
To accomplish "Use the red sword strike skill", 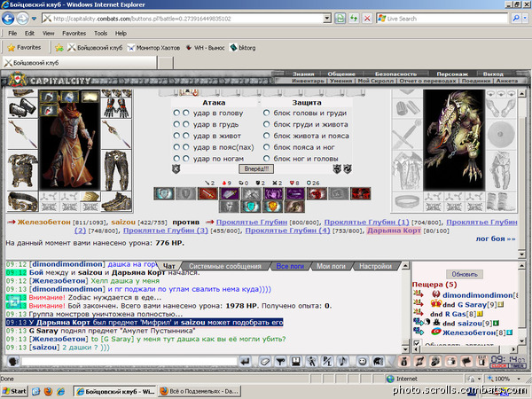I will point(208,193).
